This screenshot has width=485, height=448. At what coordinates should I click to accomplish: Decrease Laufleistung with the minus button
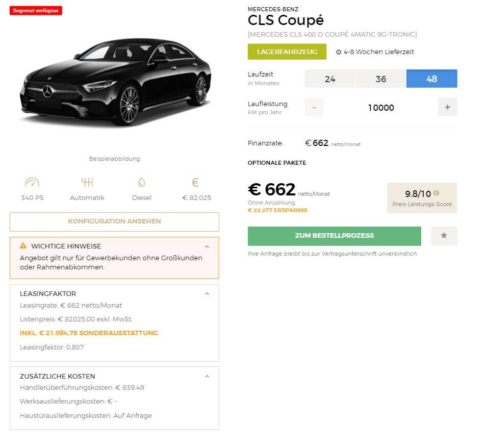[314, 107]
